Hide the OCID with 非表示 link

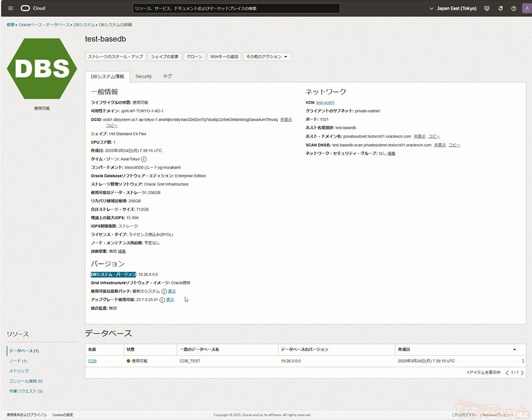(286, 120)
